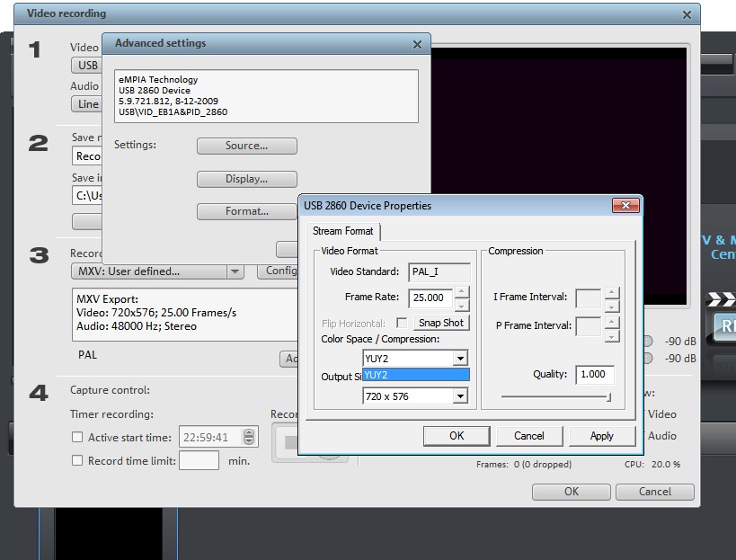Click OK in the Video recording window
Screen dimensions: 736x560
tap(572, 492)
